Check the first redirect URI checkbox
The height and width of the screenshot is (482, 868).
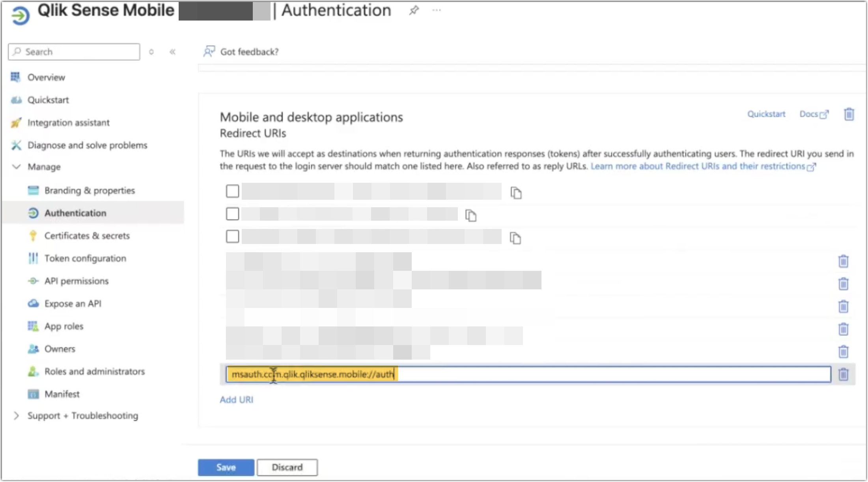click(232, 191)
